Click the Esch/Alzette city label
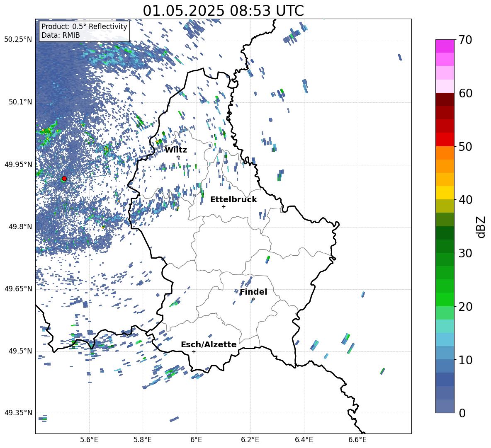The width and height of the screenshot is (491, 448). (209, 344)
